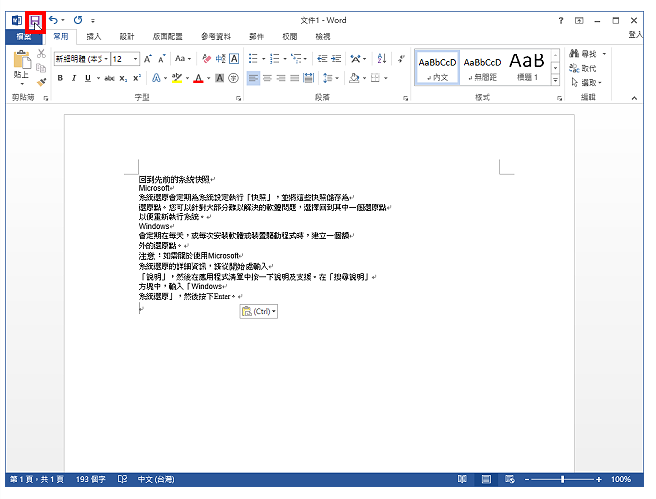
Task: Open Change Case Aa dropdown
Action: 183,59
